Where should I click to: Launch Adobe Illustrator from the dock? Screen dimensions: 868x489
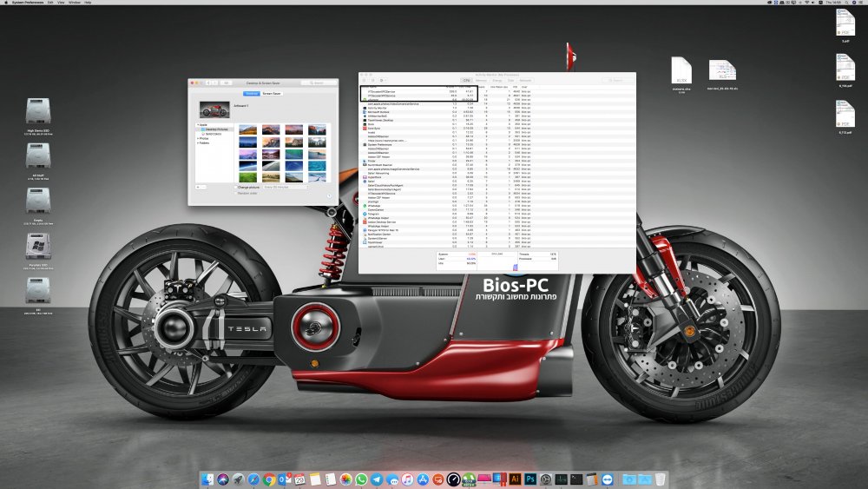tap(515, 479)
